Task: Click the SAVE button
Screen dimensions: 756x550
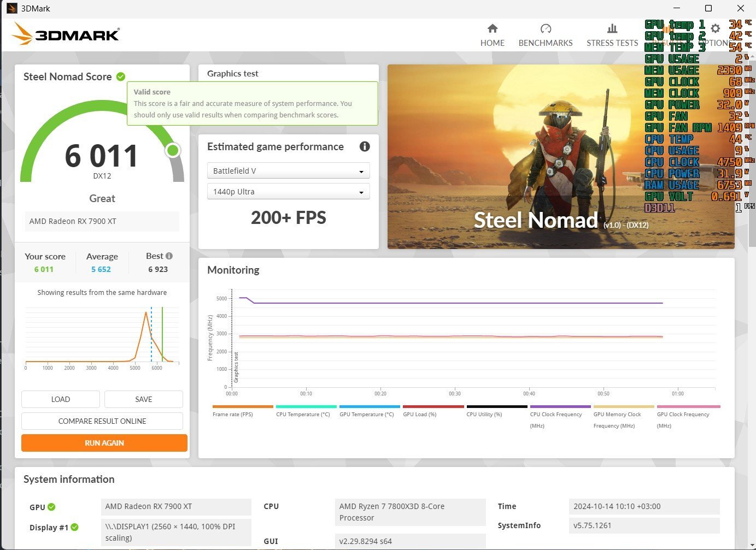Action: pyautogui.click(x=144, y=399)
